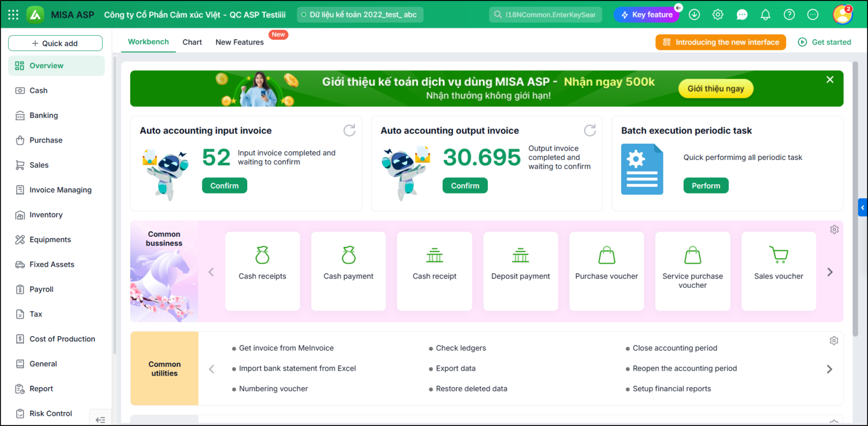Screen dimensions: 868x426
Task: Click Giới thiệu ngay banner button
Action: coord(716,88)
